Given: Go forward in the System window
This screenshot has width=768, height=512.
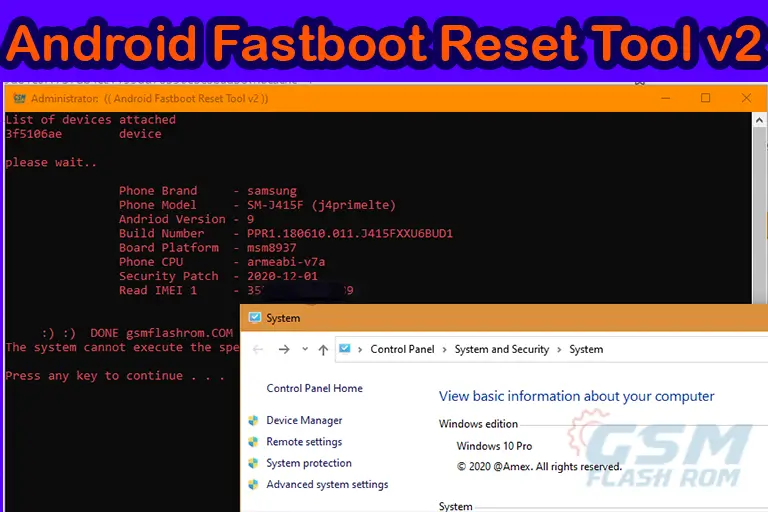Looking at the screenshot, I should pos(284,349).
